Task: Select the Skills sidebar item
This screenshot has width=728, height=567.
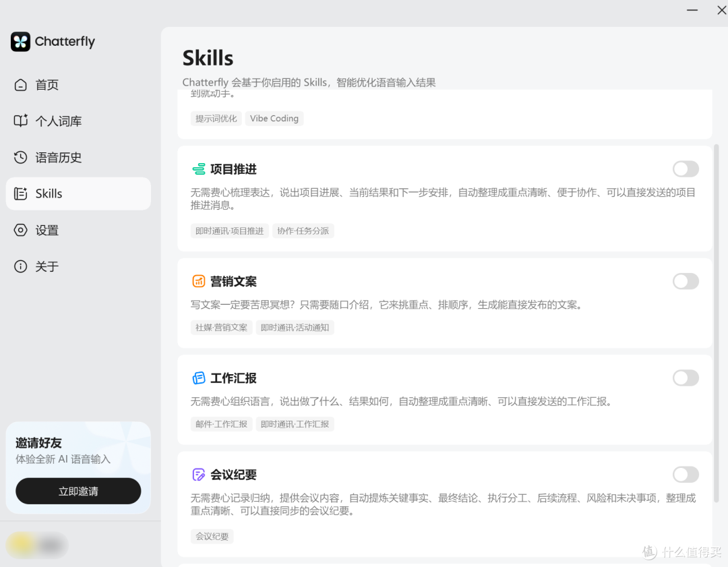Action: (78, 193)
